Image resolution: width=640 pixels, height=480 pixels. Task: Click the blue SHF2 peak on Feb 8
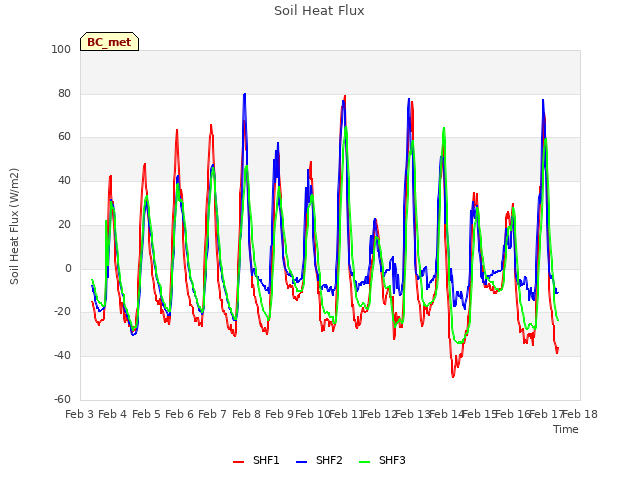point(244,94)
